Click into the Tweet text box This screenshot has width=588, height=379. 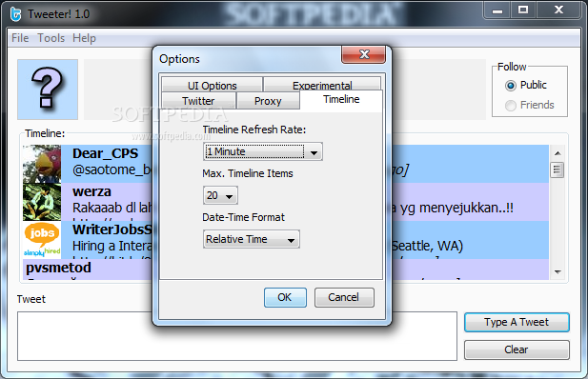pyautogui.click(x=237, y=336)
